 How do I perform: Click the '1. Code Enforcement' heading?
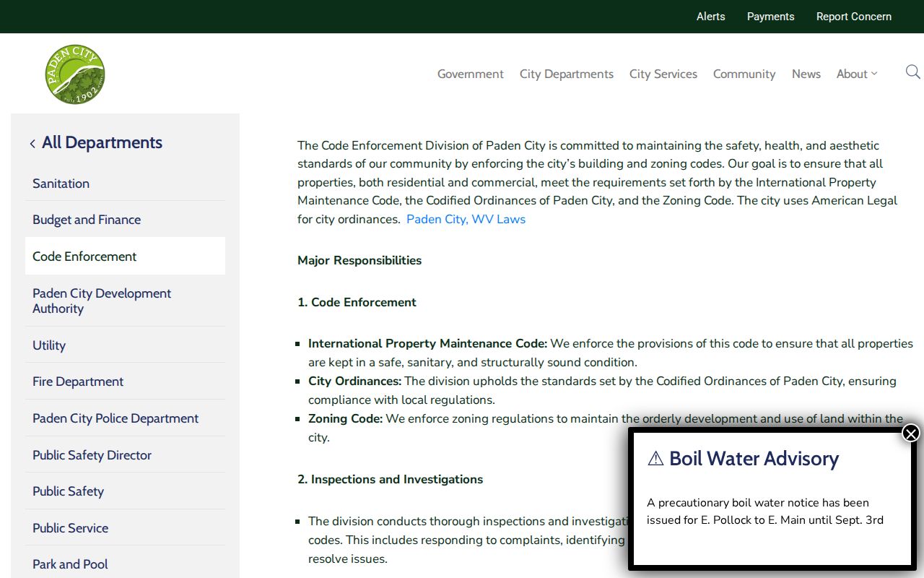357,302
